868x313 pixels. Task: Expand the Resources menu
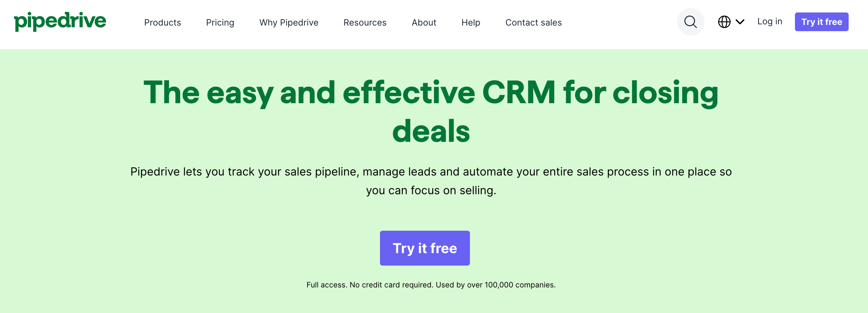(x=365, y=22)
